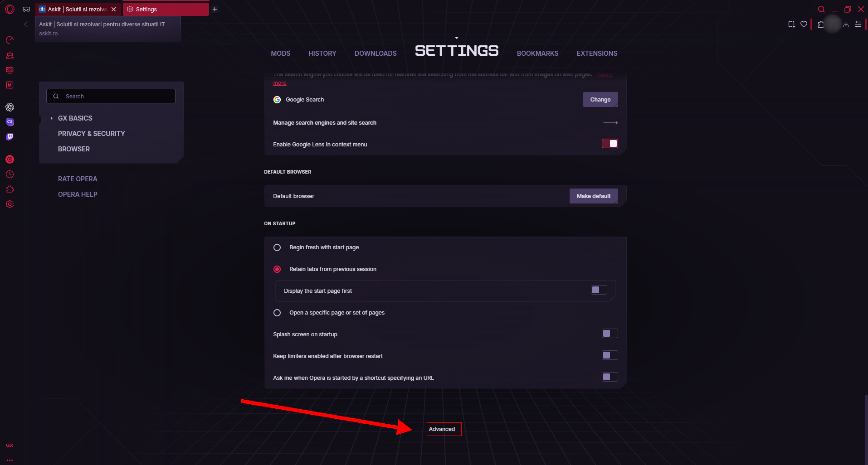Screen dimensions: 868x465
Task: Open GX Control speedometer icon in sidebar
Action: (x=10, y=40)
